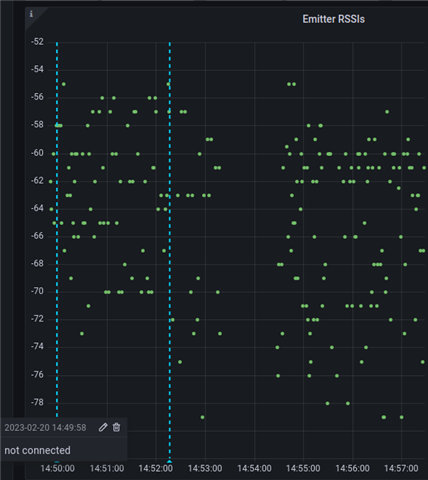
Task: Click the -73 data point near 14:50:30
Action: point(82,333)
